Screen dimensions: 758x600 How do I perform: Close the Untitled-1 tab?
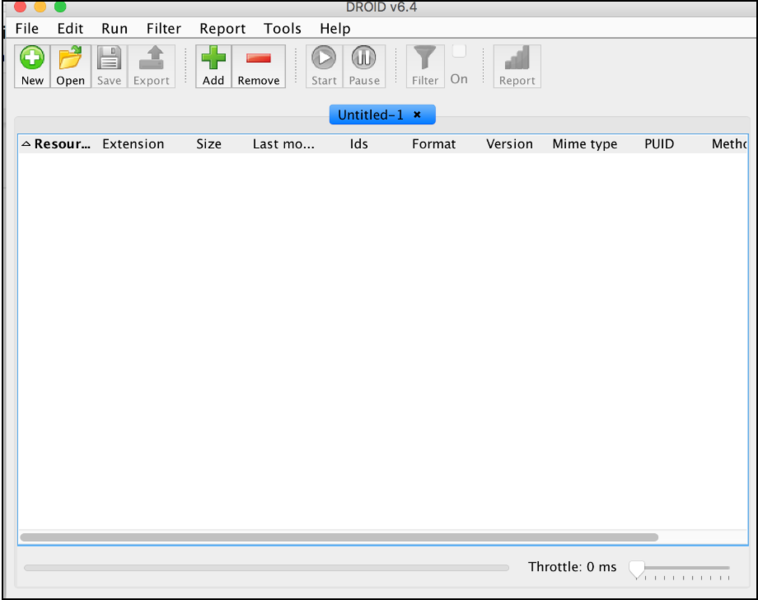417,115
